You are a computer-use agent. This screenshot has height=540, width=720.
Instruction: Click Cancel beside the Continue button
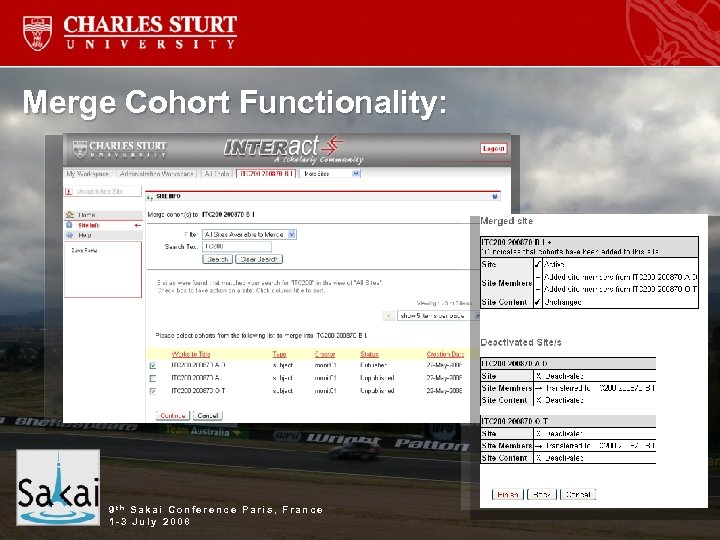(208, 416)
